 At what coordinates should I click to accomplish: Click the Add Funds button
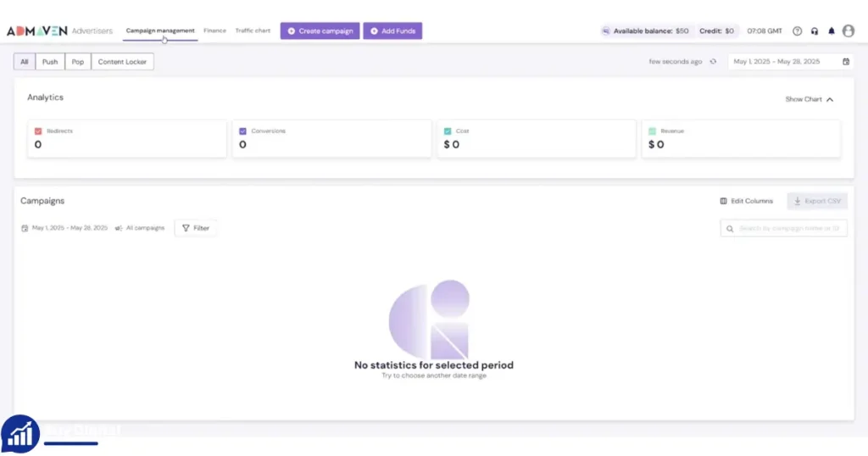[x=392, y=31]
